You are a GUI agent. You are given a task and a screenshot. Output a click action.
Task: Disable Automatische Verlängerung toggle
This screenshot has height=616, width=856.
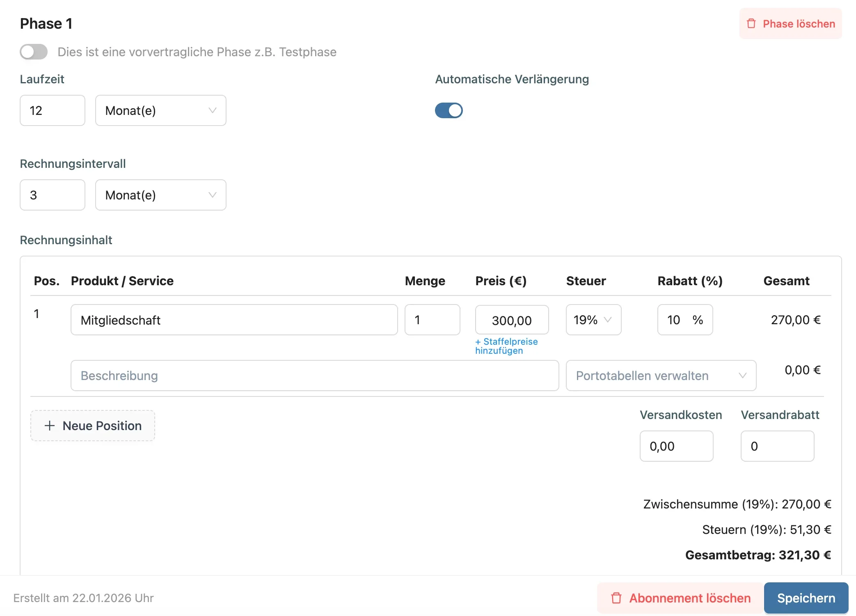pos(449,110)
